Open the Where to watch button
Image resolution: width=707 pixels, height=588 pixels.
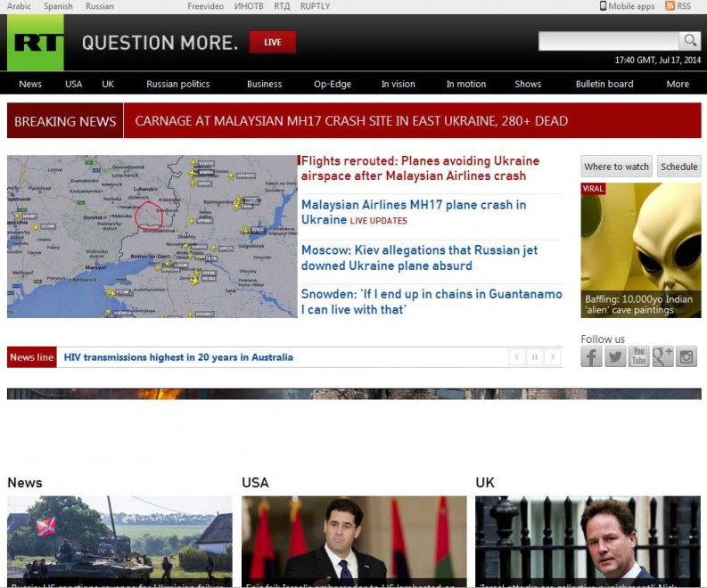[x=616, y=167]
